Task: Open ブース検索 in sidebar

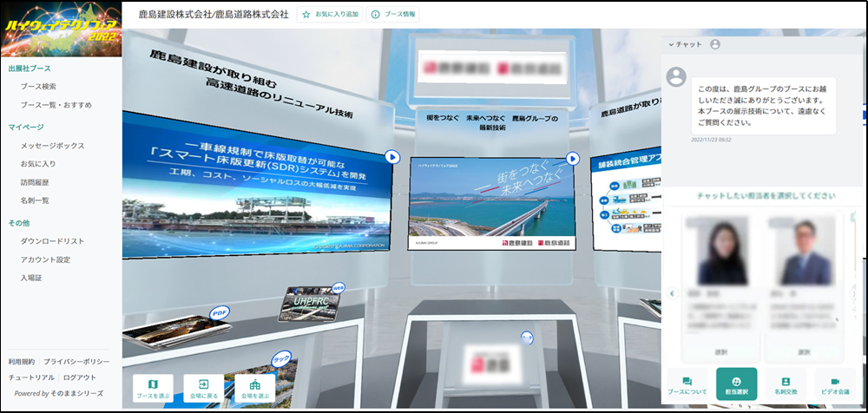Action: coord(38,87)
